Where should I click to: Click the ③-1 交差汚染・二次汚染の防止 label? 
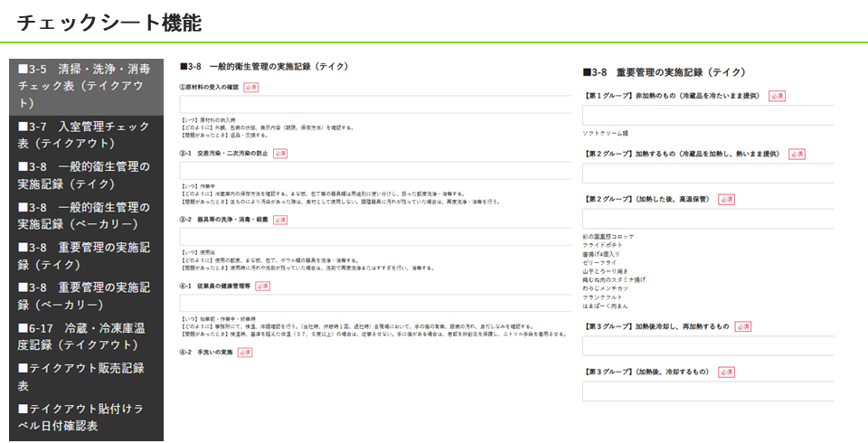(x=223, y=154)
